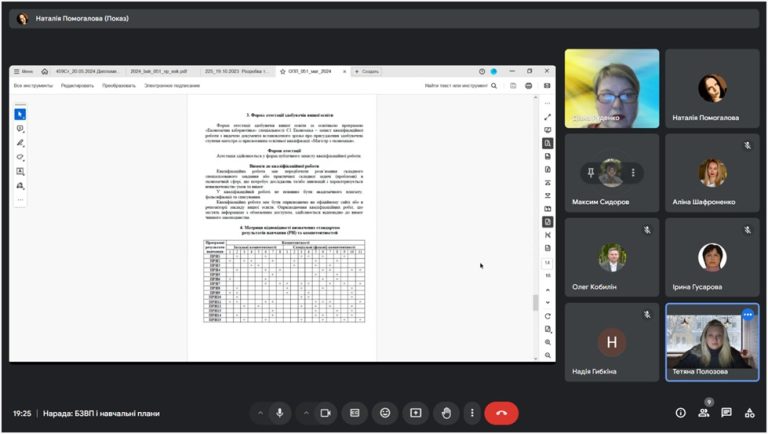Viewport: 768px width, 434px height.
Task: Click the Создать new tab button
Action: click(x=366, y=72)
